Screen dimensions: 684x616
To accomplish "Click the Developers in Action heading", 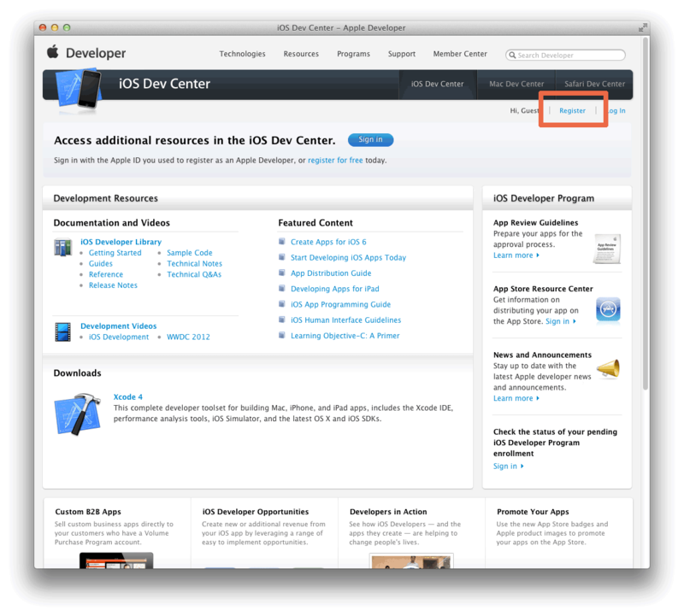I will (x=388, y=512).
